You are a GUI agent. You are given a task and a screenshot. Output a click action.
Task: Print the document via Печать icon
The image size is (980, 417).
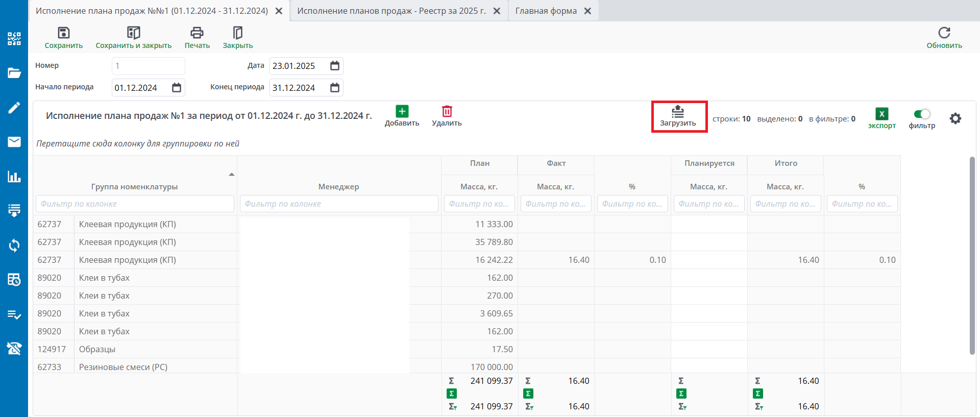tap(197, 34)
